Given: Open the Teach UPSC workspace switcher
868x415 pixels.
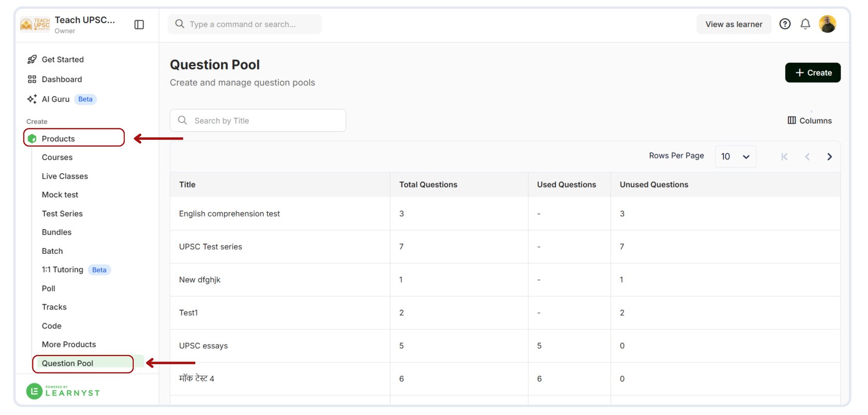Looking at the screenshot, I should coord(85,24).
